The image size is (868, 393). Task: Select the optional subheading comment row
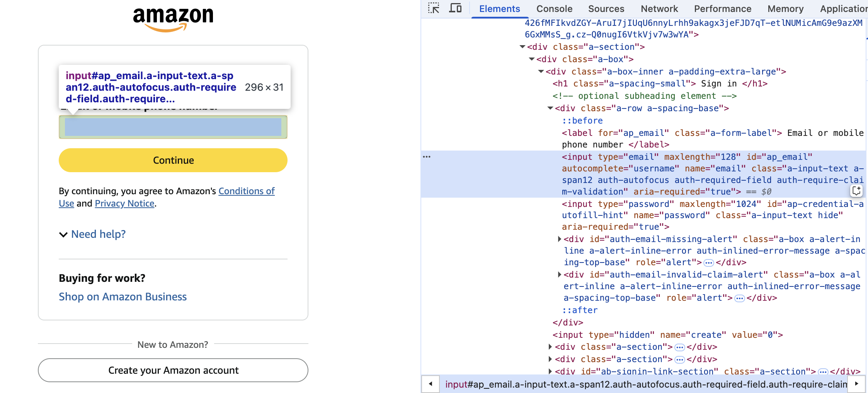[x=645, y=96]
